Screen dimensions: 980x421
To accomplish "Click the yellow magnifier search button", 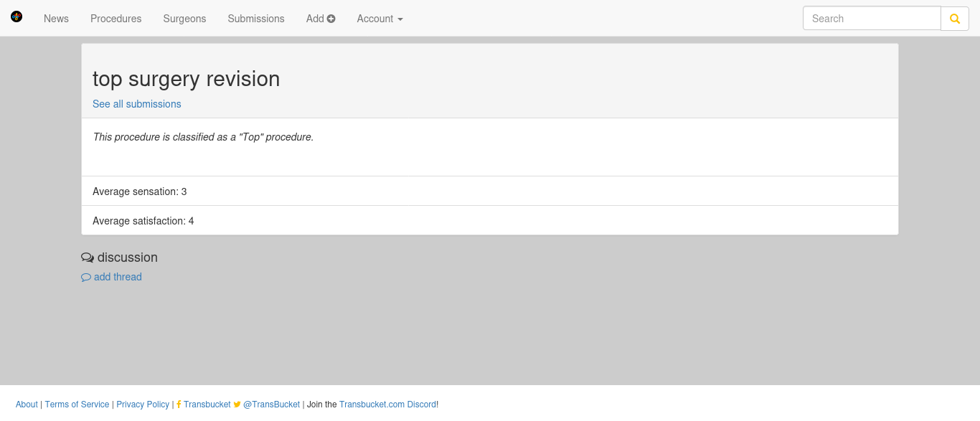I will pos(955,19).
